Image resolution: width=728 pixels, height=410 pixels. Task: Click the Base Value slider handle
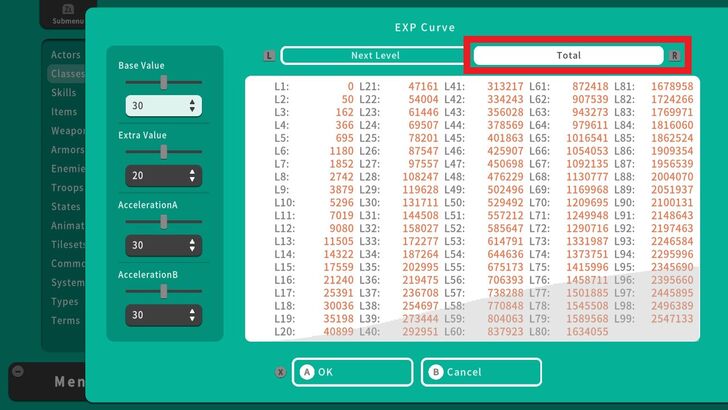click(164, 82)
